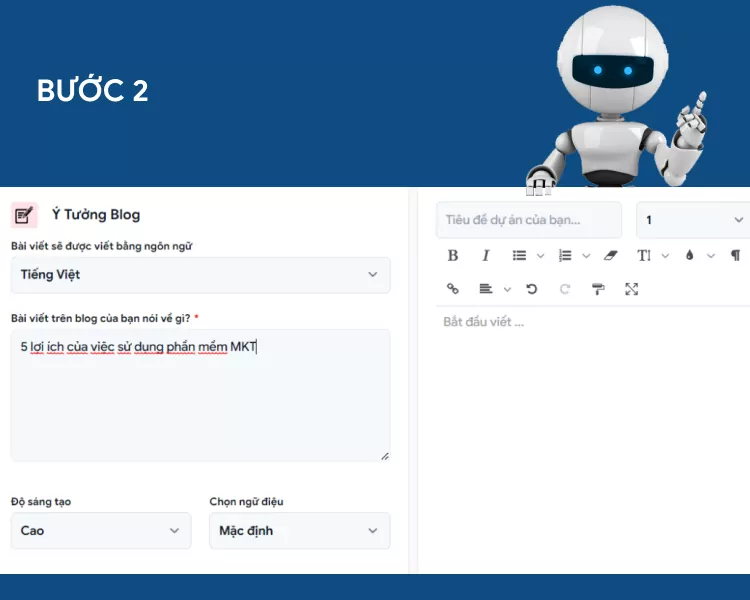Click the label Bài viết sẽ được viết bằng ngôn ngữ
Screen dimensions: 750x600
point(101,246)
